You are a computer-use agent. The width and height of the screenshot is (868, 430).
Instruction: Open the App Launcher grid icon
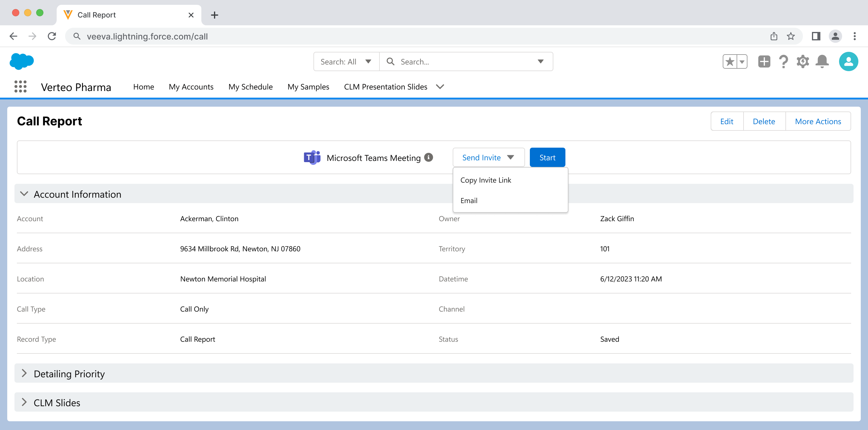pos(20,86)
